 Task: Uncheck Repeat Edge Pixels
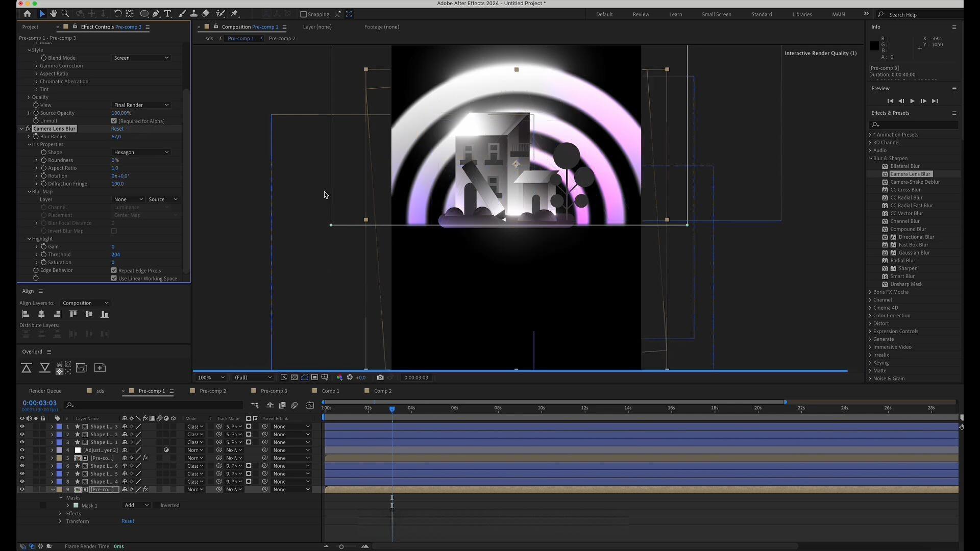114,270
